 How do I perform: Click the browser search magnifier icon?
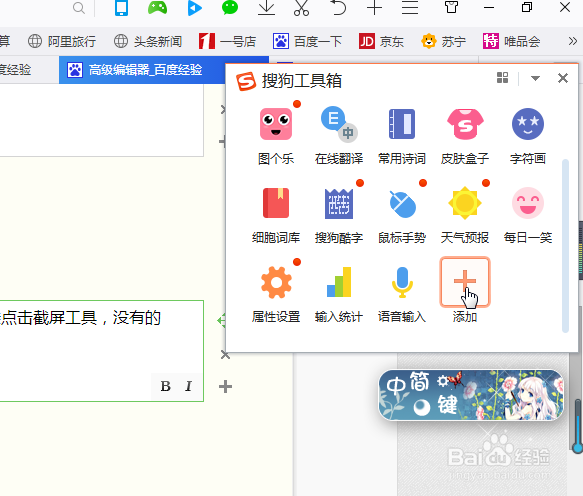(x=79, y=8)
